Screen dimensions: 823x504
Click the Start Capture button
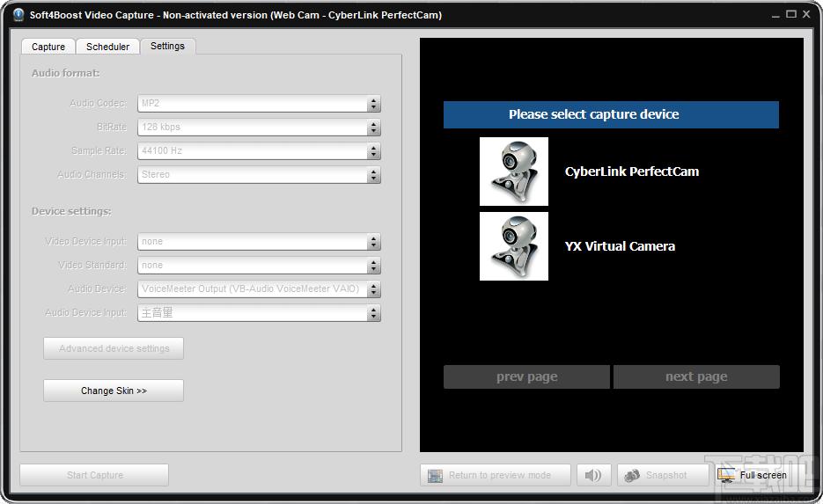click(x=94, y=475)
